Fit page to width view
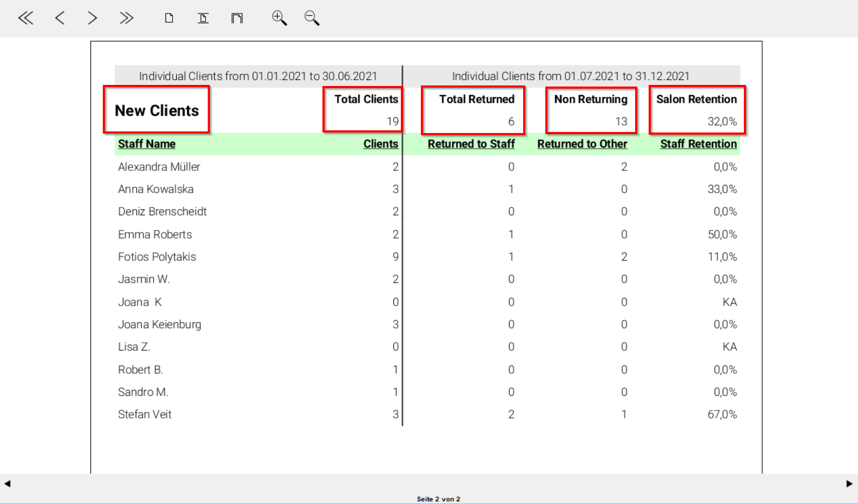The width and height of the screenshot is (858, 504). tap(237, 18)
